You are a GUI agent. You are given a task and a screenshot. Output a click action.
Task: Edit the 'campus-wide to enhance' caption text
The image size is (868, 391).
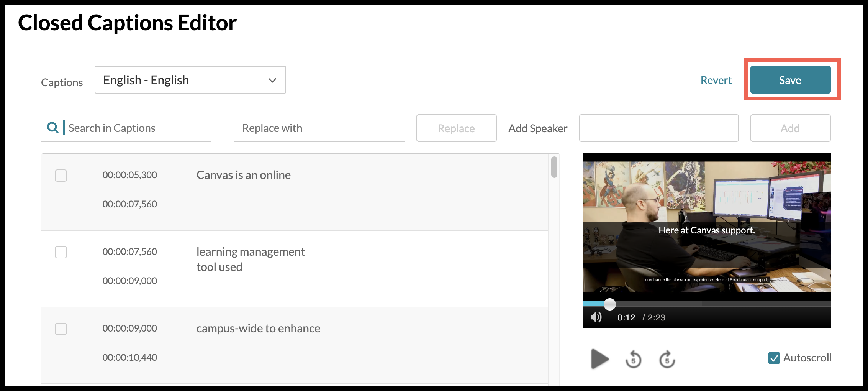pyautogui.click(x=258, y=329)
